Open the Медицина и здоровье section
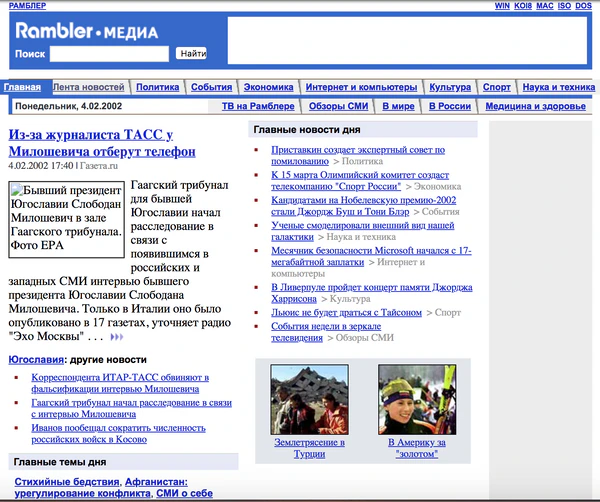The width and height of the screenshot is (600, 502). click(x=537, y=106)
